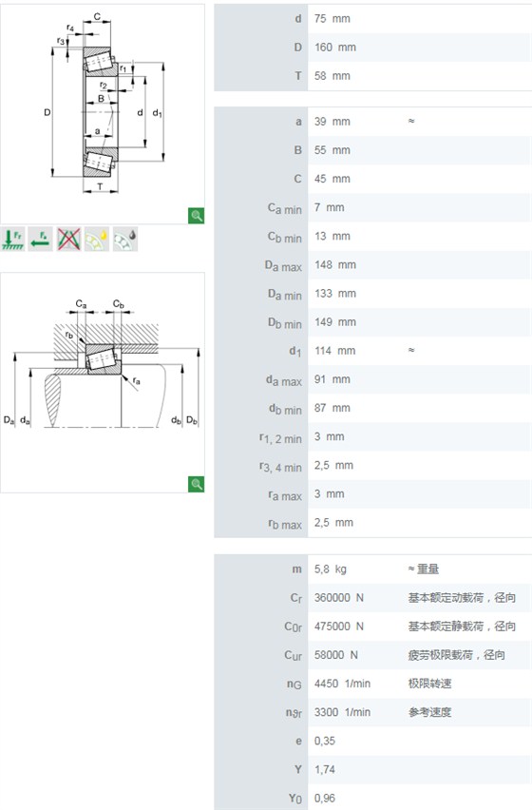Select the grease lubrication bearing icon

(x=125, y=240)
